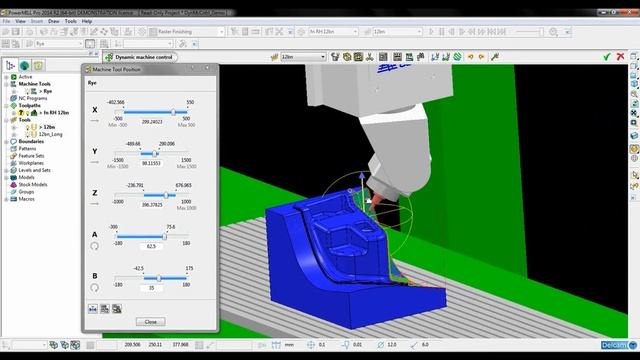Open the View menu
The height and width of the screenshot is (360, 640).
20,21
